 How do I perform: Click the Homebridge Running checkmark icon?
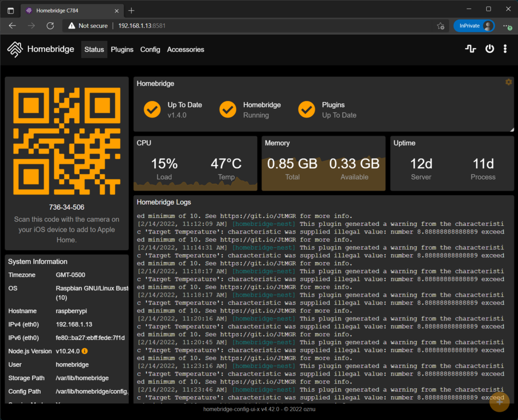[228, 110]
